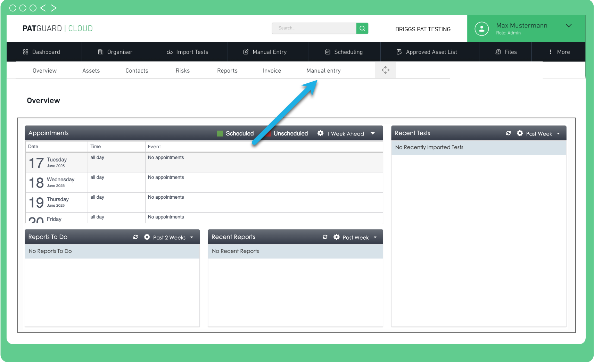Screen dimensions: 594x364
Task: Open the Approved Asset List page
Action: pos(430,52)
